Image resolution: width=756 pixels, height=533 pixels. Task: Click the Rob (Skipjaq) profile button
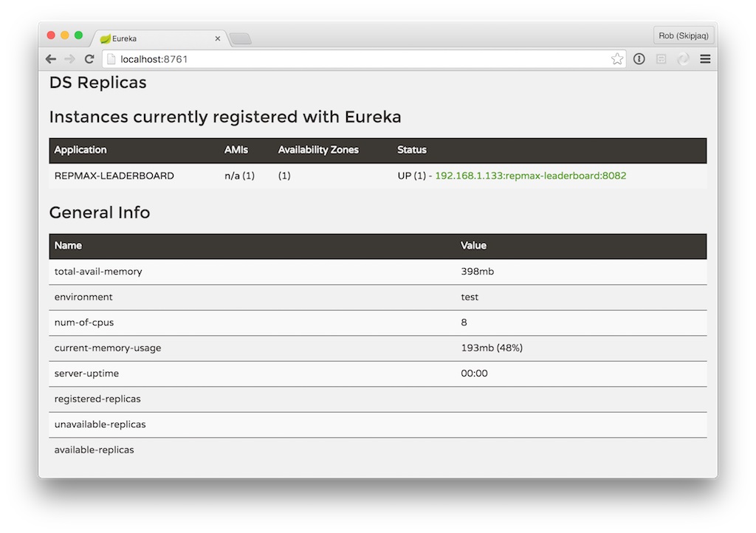683,35
